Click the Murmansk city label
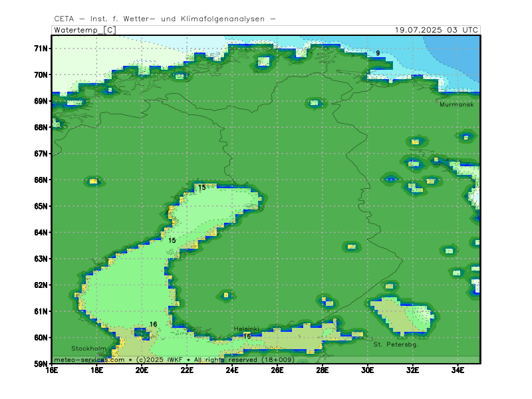Viewport: 532px width, 399px height. pos(456,104)
